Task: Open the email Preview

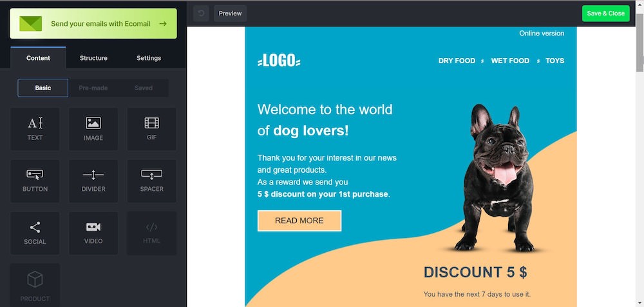Action: point(230,13)
